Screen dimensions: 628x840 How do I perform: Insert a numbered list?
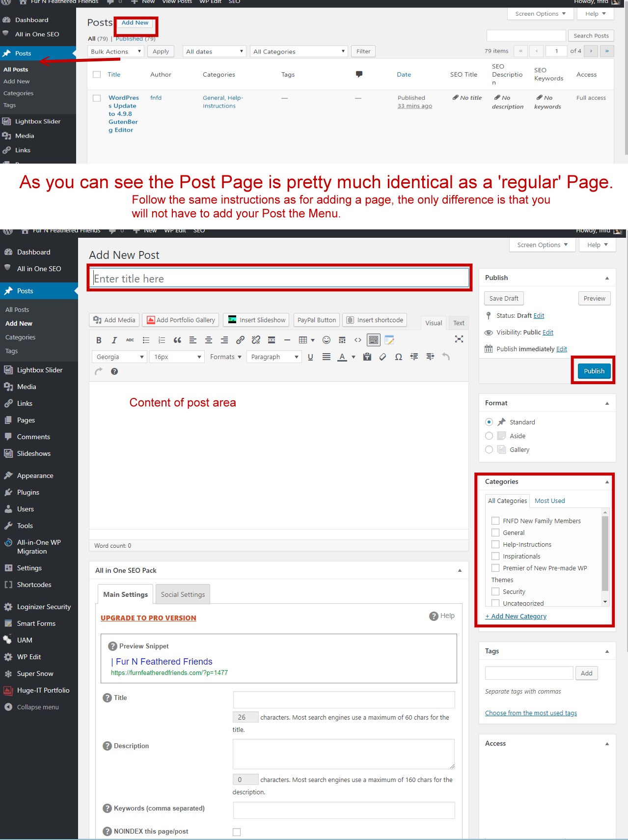point(162,340)
